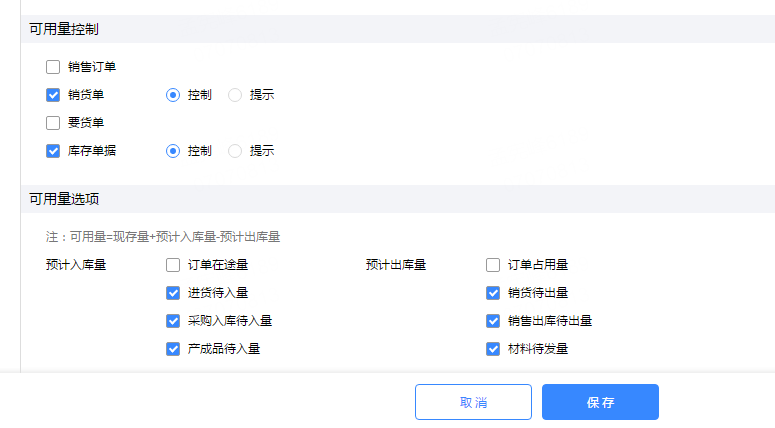Uncheck the 材料待发量 option
Screen dimensions: 775x428
pos(493,349)
